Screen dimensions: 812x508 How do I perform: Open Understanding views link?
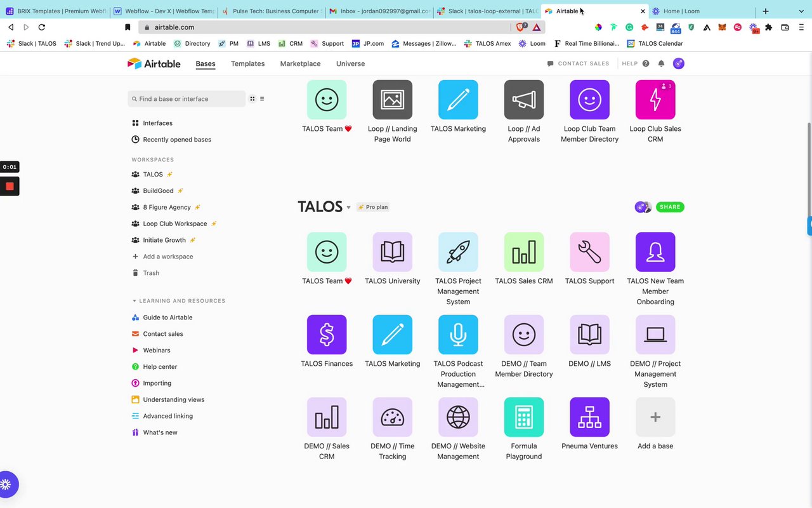coord(168,400)
